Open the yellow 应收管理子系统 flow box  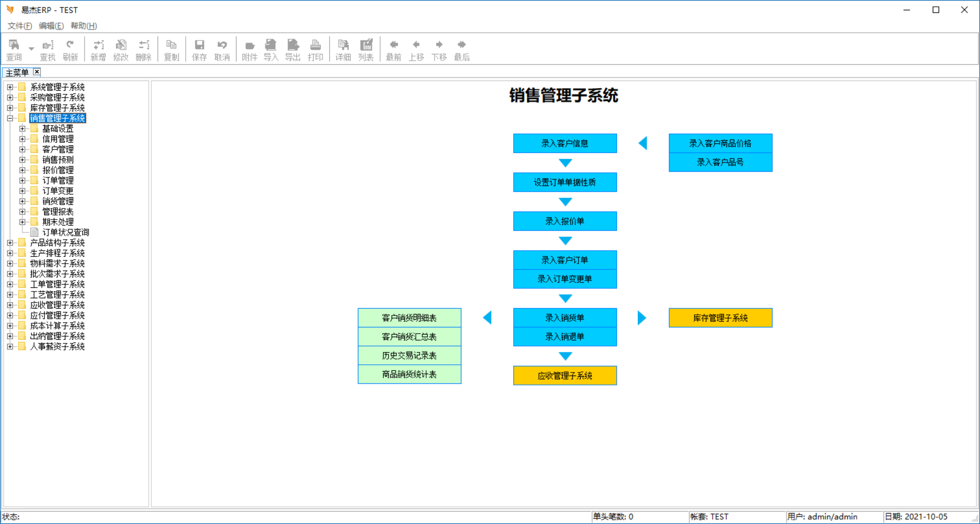pos(565,376)
